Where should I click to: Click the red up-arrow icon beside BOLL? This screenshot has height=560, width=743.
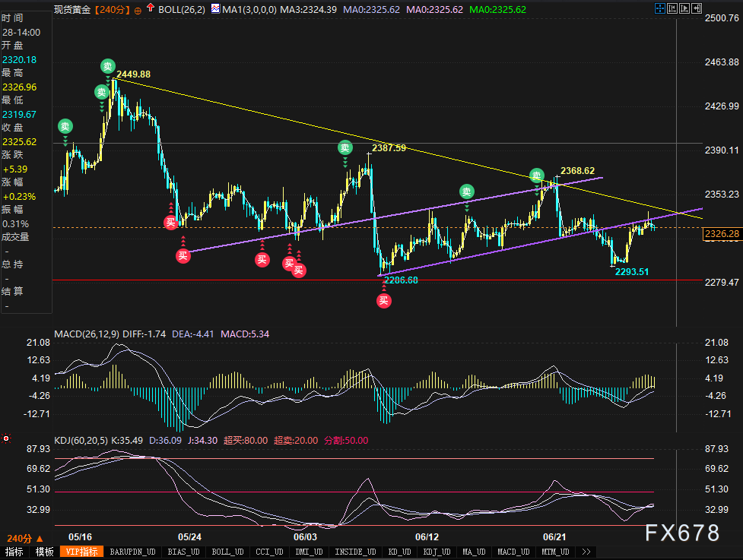151,10
